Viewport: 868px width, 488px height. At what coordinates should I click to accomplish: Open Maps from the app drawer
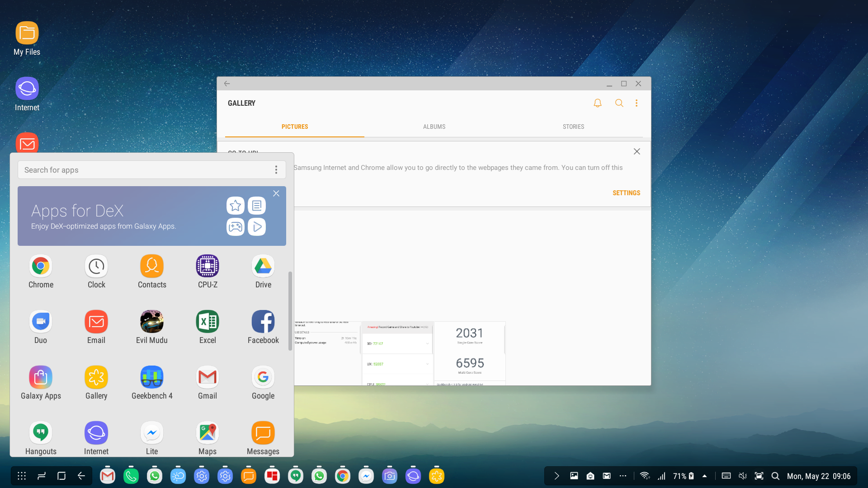pyautogui.click(x=208, y=438)
